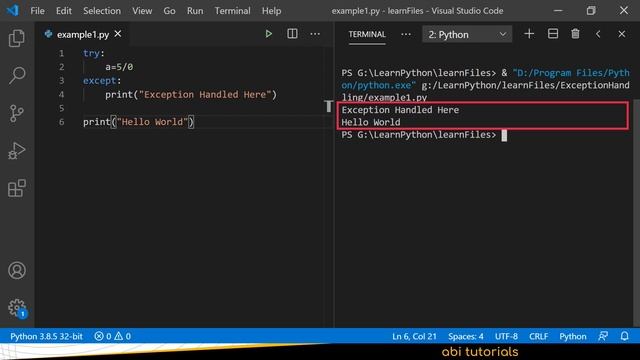Click the print("Exception Handled Here") code line
The image size is (640, 360).
[x=191, y=95]
